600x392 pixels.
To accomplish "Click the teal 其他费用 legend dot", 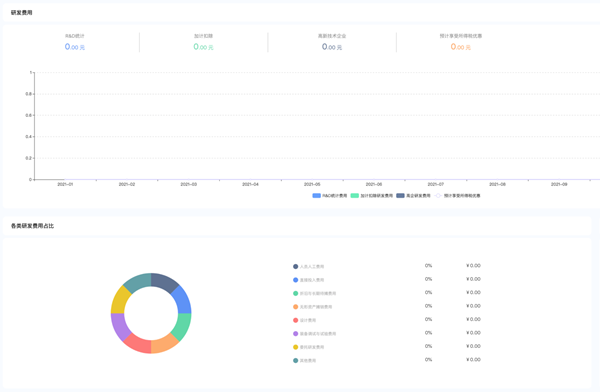I will pos(295,360).
